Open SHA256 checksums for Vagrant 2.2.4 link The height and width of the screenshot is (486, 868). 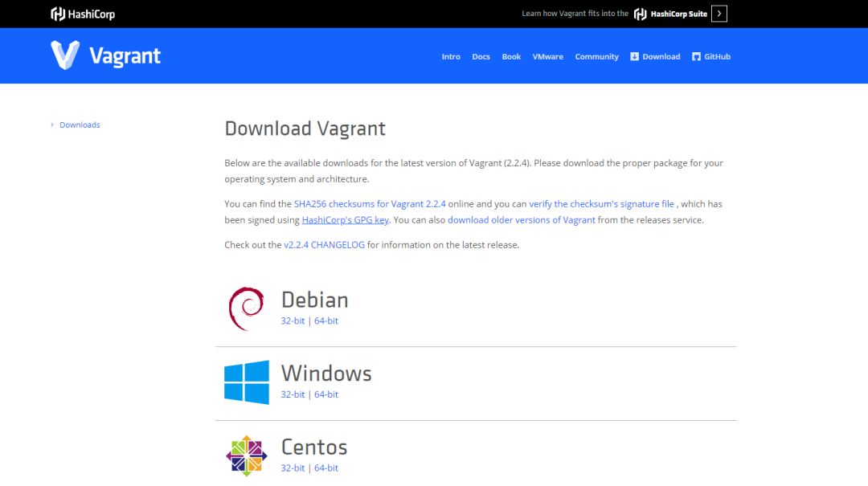tap(370, 204)
